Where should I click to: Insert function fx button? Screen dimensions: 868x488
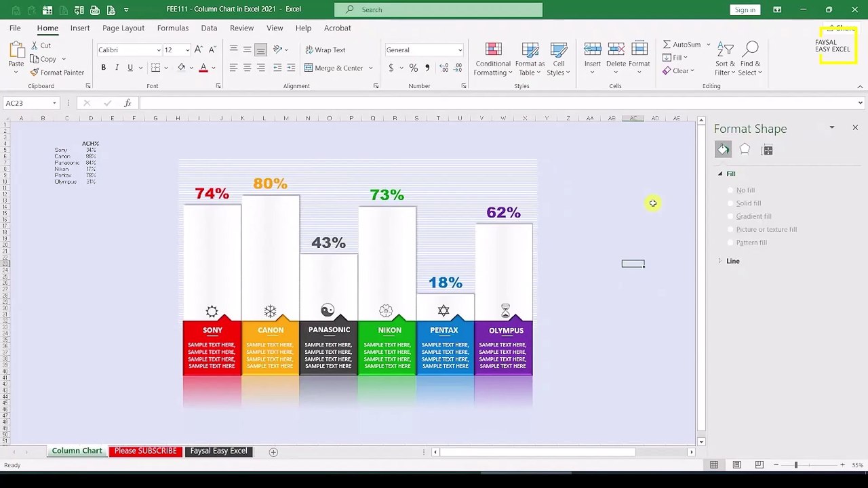tap(127, 103)
